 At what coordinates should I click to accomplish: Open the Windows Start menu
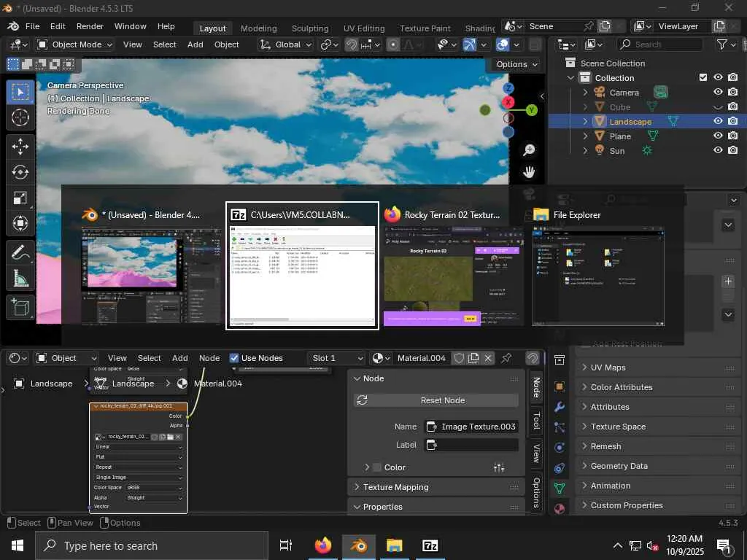18,545
